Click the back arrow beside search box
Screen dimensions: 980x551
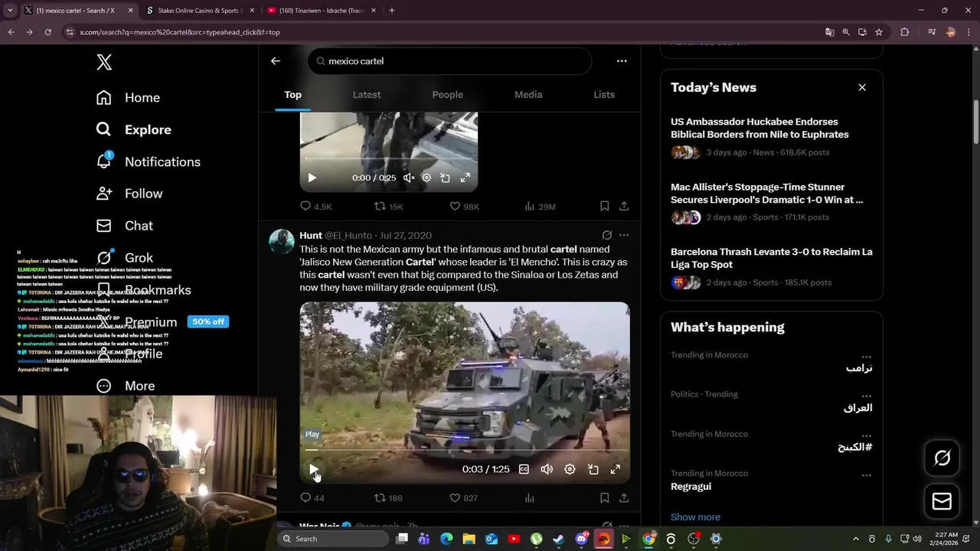(276, 61)
